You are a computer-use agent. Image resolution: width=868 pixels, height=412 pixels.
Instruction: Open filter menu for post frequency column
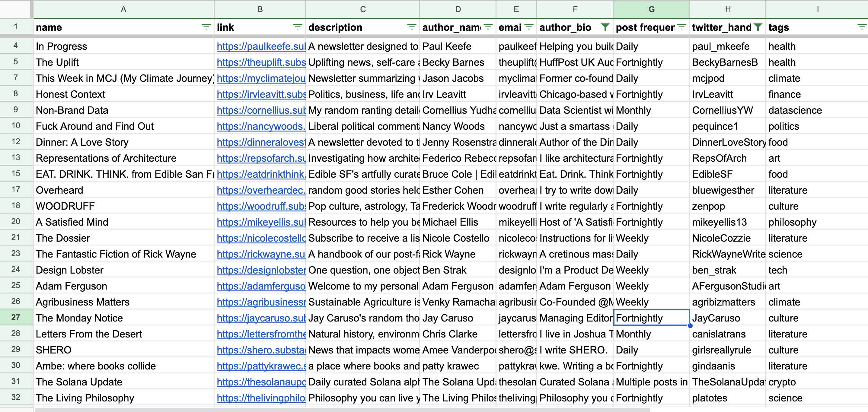[x=681, y=27]
